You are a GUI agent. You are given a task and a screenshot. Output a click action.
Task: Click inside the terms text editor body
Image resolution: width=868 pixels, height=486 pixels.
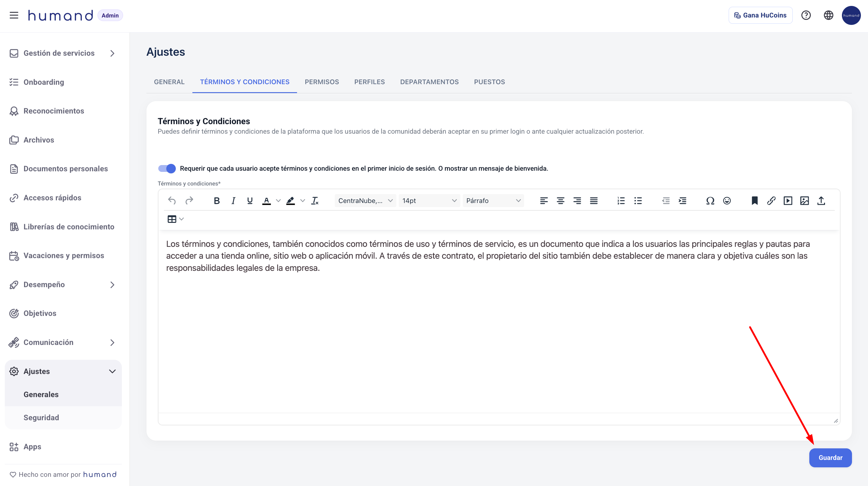[499, 322]
